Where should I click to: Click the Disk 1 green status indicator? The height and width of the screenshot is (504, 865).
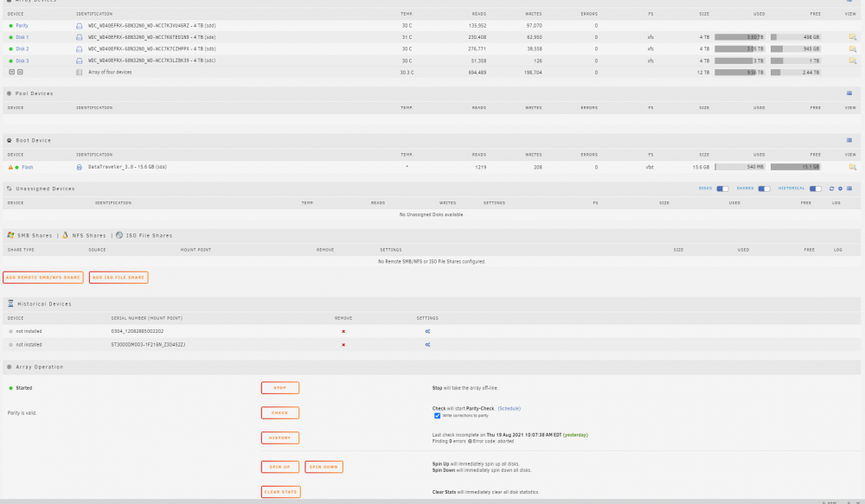click(x=10, y=37)
